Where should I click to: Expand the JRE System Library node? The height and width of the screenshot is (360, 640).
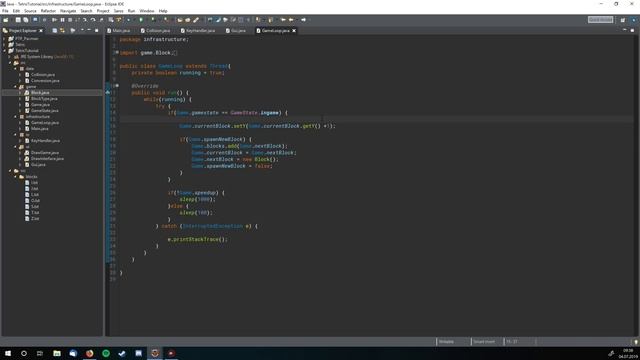coord(10,57)
